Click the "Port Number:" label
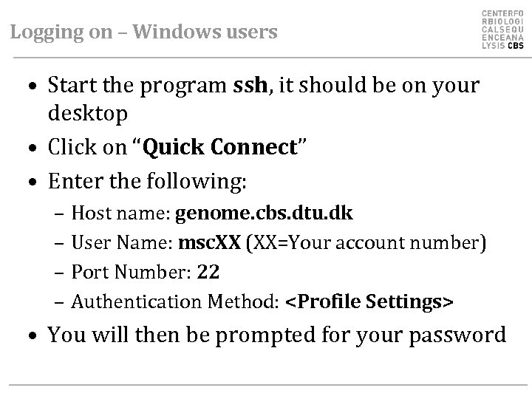The image size is (532, 399). coord(131,273)
